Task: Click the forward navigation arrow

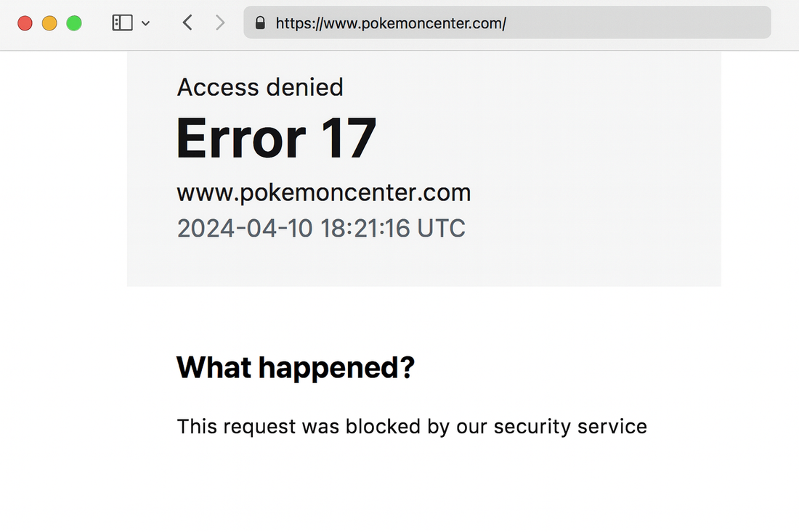Action: pyautogui.click(x=220, y=23)
